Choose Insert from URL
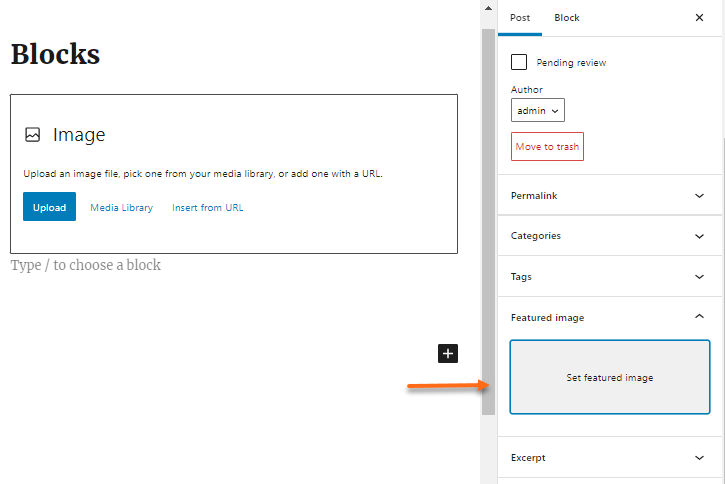 click(207, 208)
